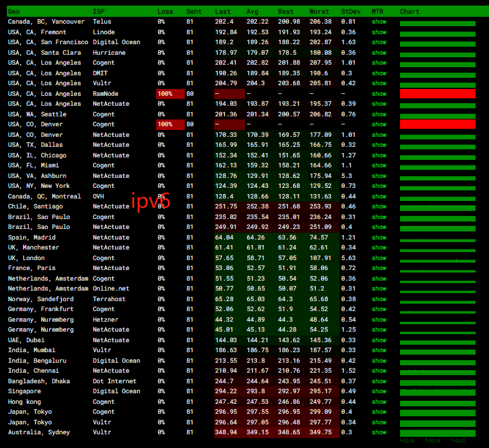489x448 pixels.
Task: Show MTR for Hong Kong Cogent
Action: pyautogui.click(x=379, y=402)
